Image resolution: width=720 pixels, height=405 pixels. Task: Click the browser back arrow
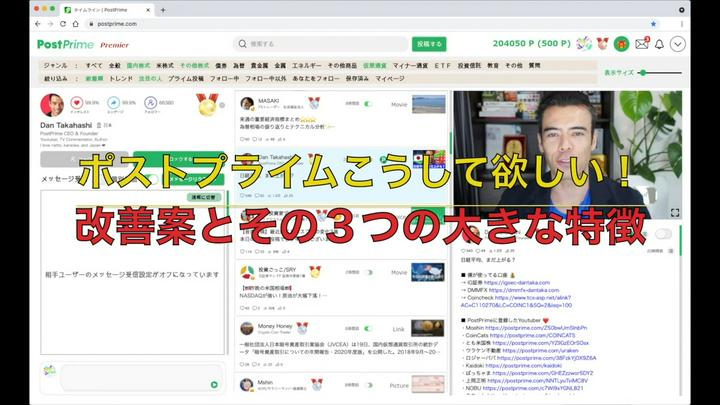click(38, 24)
